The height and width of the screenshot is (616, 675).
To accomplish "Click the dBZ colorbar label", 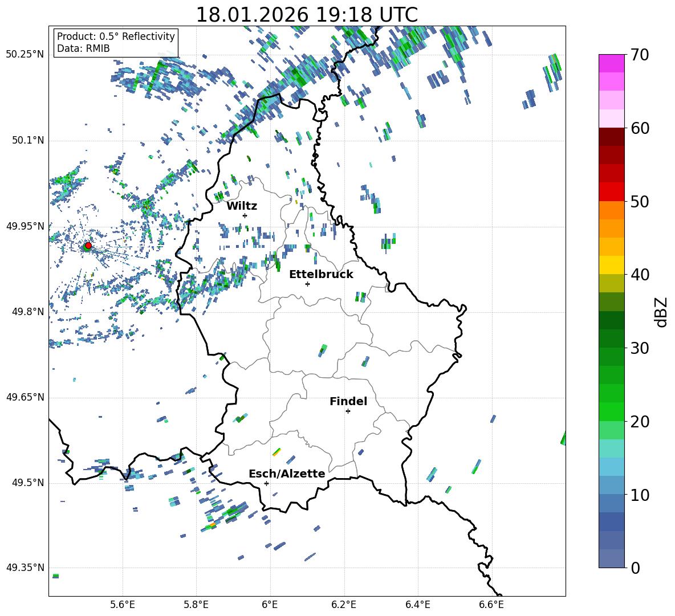I will [662, 312].
